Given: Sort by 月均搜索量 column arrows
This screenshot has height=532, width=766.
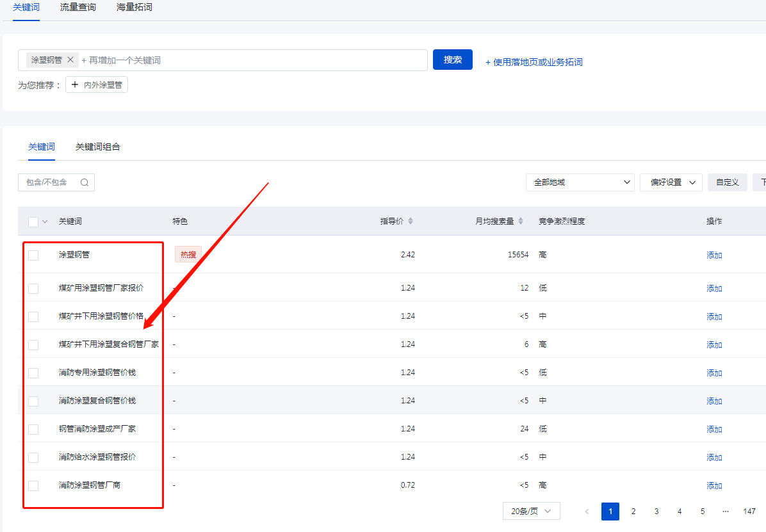Looking at the screenshot, I should coord(521,221).
